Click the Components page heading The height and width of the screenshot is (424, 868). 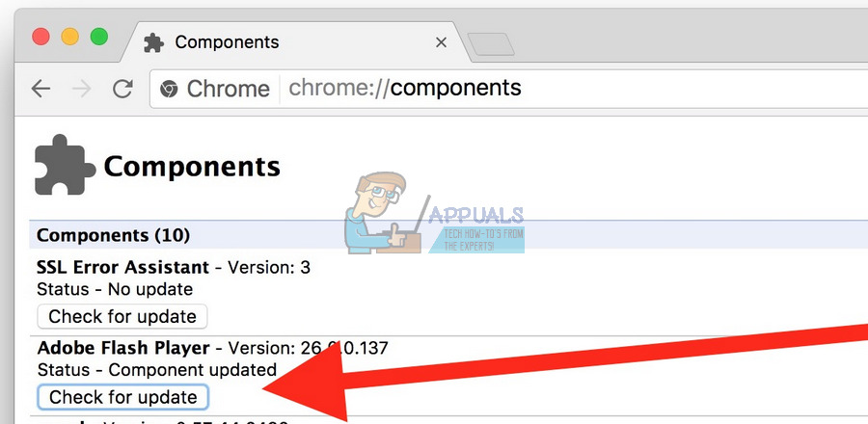click(x=192, y=166)
